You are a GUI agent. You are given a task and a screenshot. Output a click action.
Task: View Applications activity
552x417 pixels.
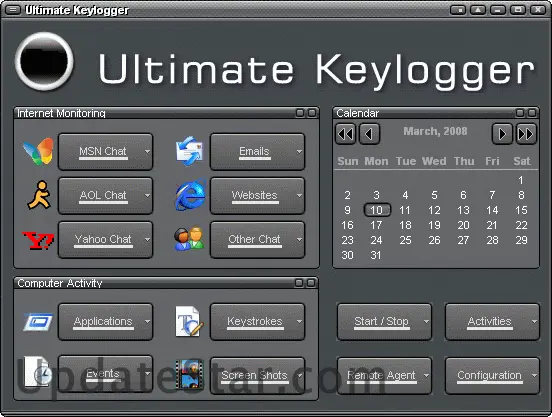[x=106, y=322]
